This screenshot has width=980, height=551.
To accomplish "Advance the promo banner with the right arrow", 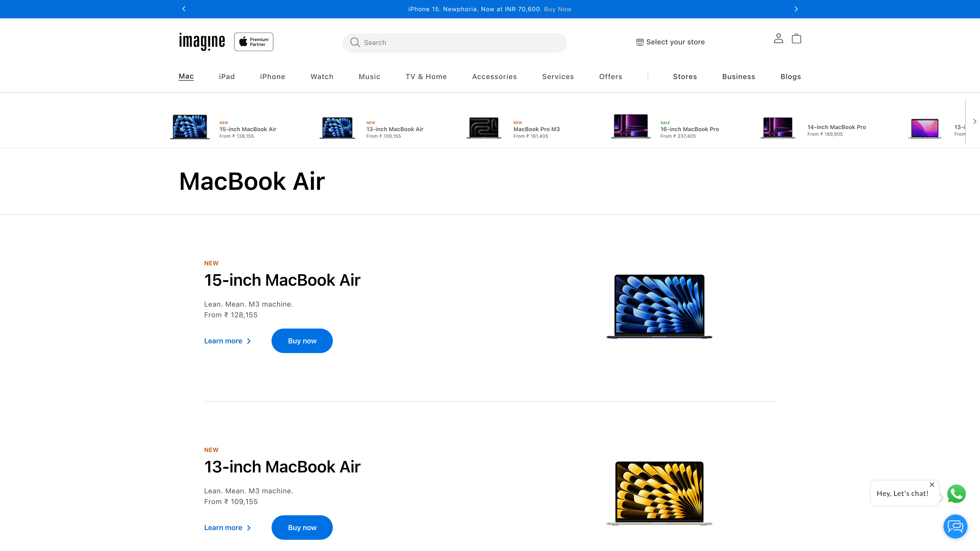I will [x=796, y=9].
